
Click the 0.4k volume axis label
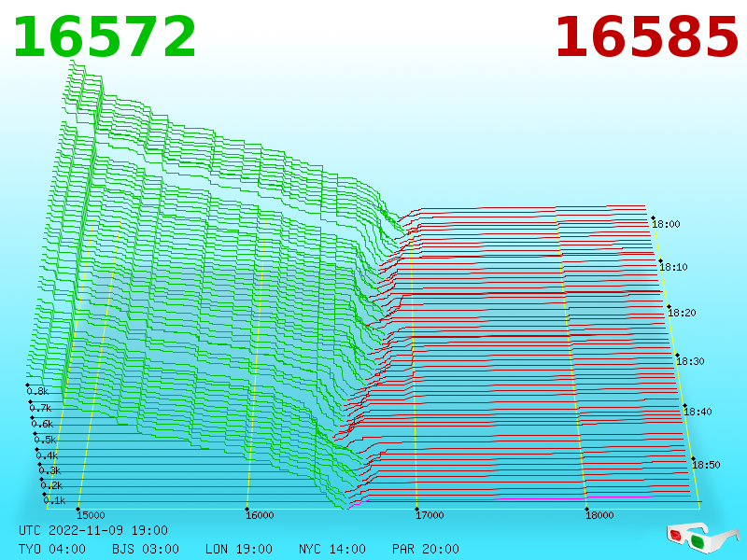click(x=48, y=455)
